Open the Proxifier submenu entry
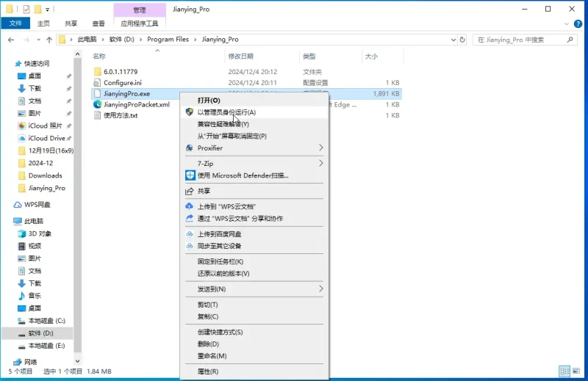Image resolution: width=588 pixels, height=381 pixels. pyautogui.click(x=254, y=148)
